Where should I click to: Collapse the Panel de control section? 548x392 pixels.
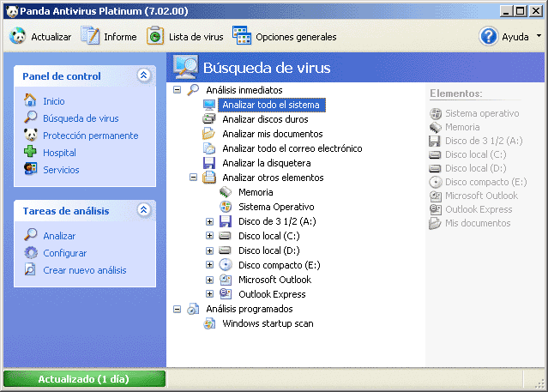143,75
